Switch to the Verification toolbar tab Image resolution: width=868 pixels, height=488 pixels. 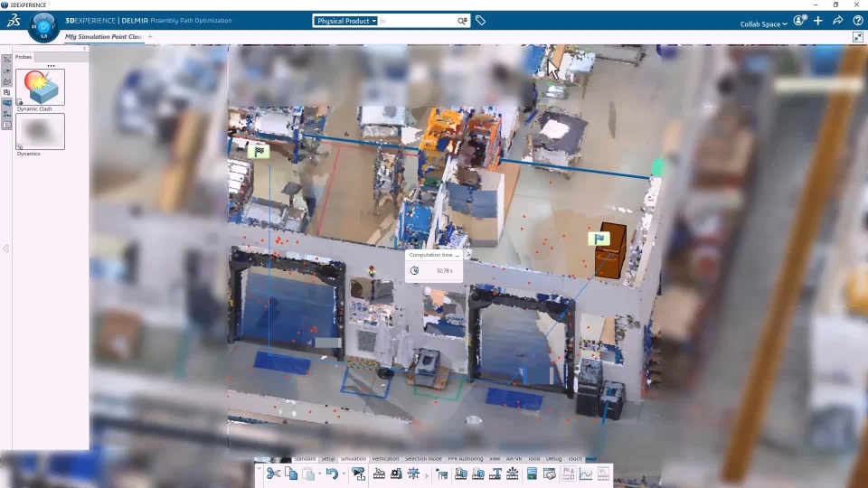click(385, 459)
